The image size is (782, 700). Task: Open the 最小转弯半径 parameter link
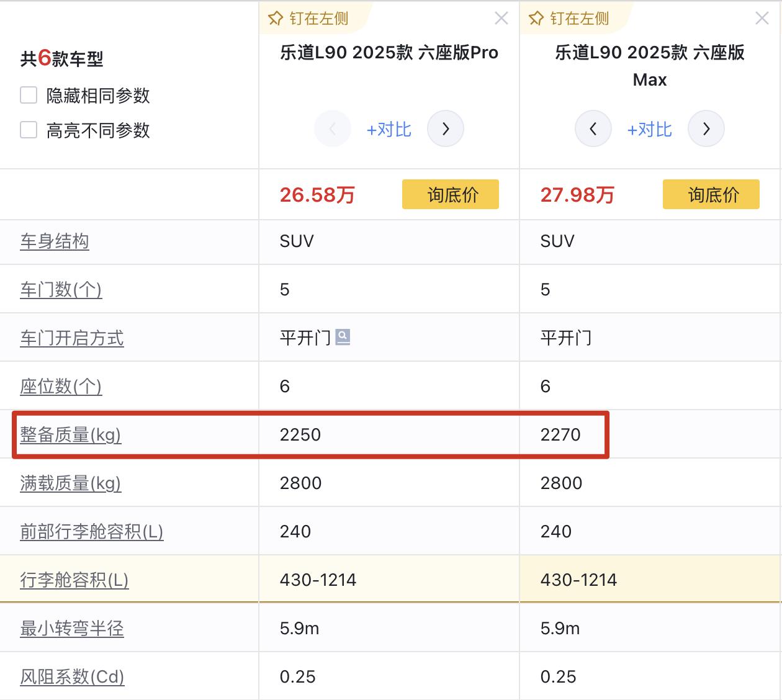coord(72,629)
